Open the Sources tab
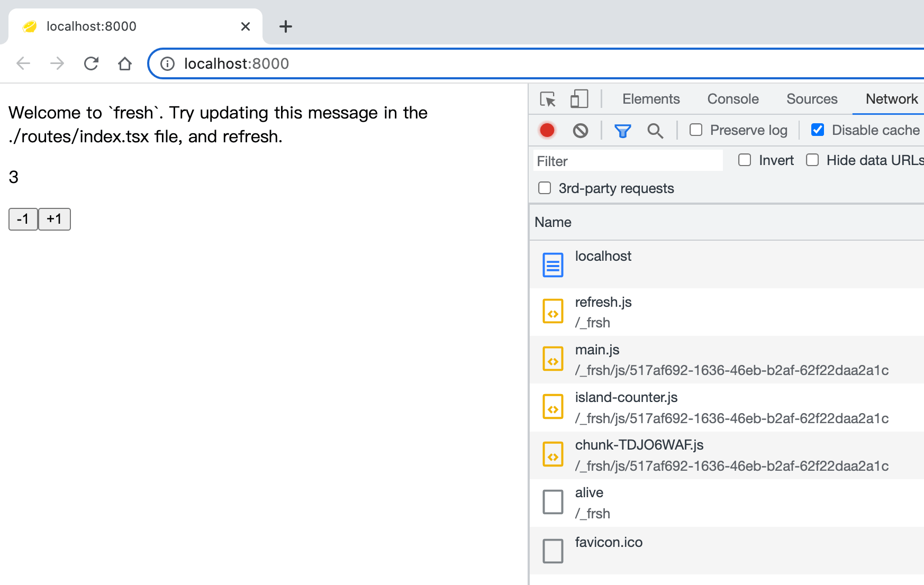Image resolution: width=924 pixels, height=585 pixels. (x=812, y=99)
